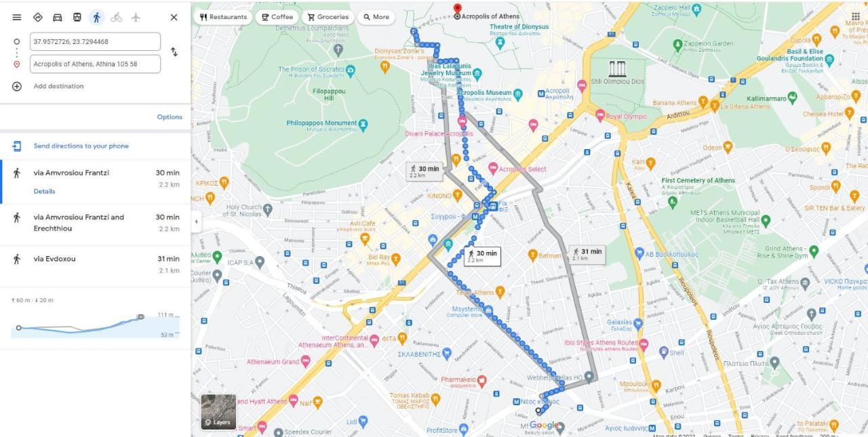This screenshot has height=437, width=868.
Task: Select walking travel mode icon
Action: pos(97,18)
